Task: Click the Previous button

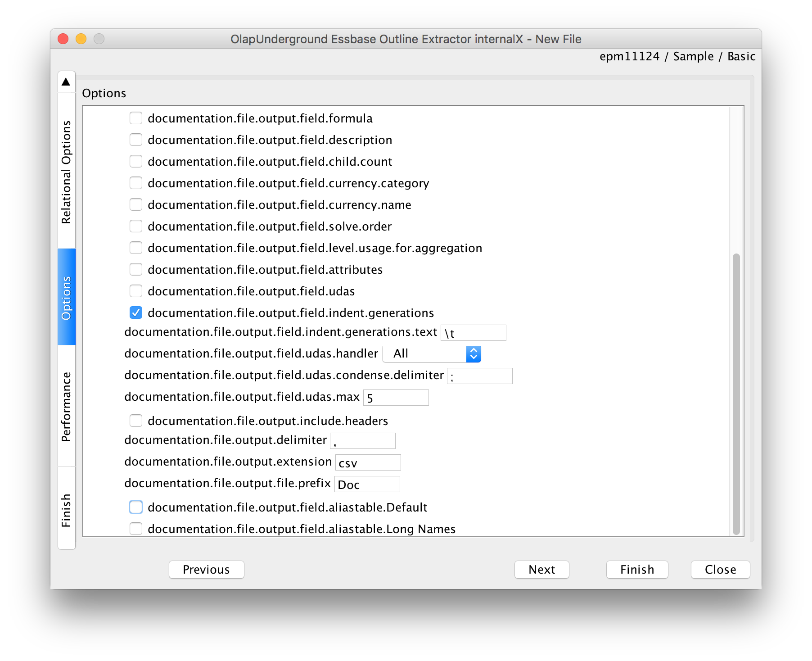Action: pos(207,570)
